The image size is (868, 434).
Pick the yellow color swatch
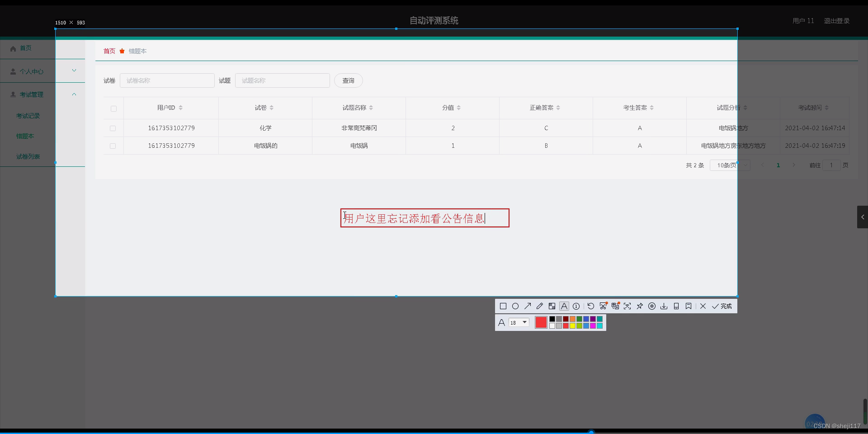click(x=573, y=325)
